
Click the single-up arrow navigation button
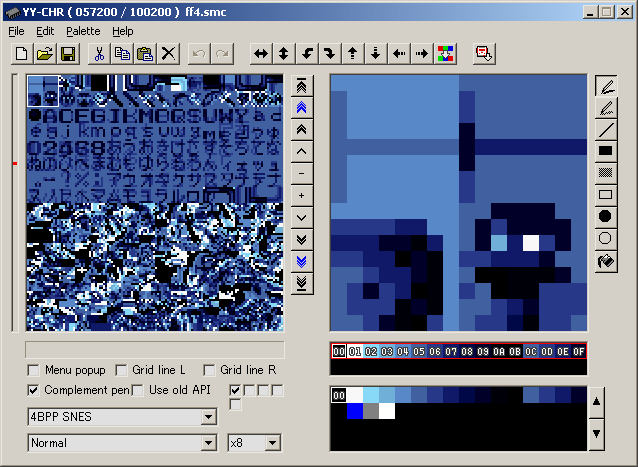302,152
